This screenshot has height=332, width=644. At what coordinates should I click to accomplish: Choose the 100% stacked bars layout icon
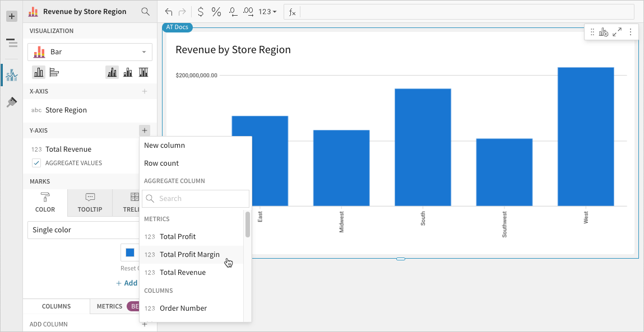click(143, 73)
